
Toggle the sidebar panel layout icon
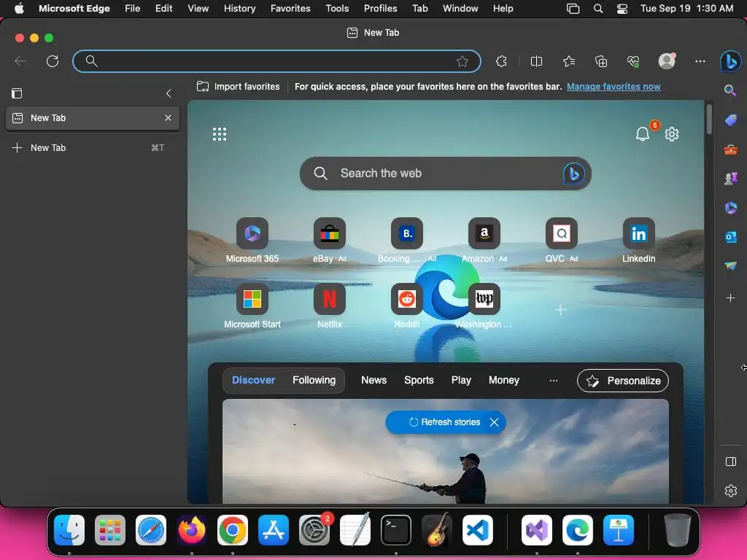731,462
